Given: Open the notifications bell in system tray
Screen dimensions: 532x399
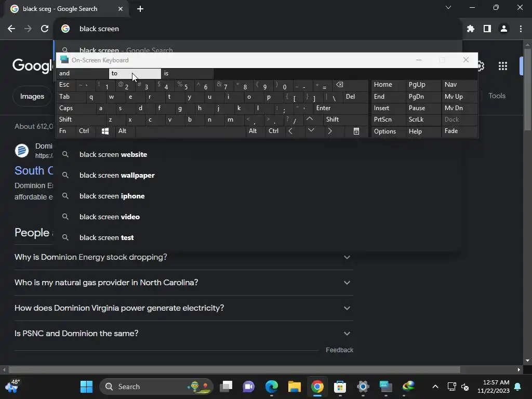Looking at the screenshot, I should point(518,387).
